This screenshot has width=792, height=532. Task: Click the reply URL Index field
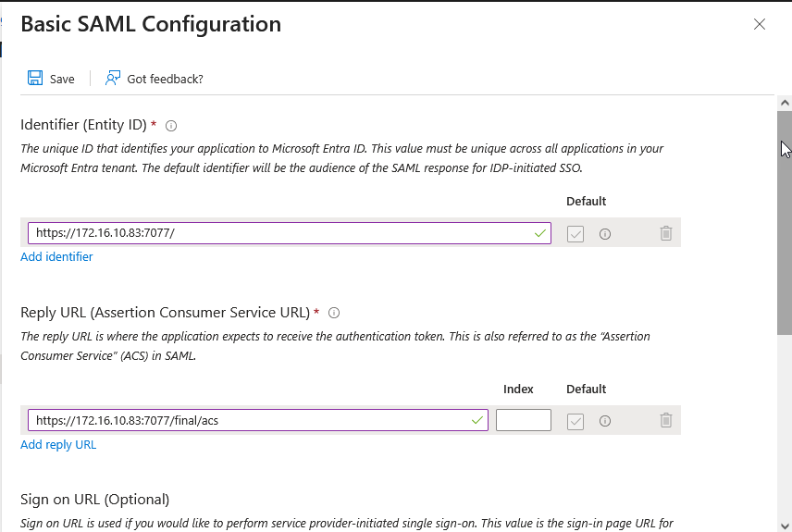524,420
